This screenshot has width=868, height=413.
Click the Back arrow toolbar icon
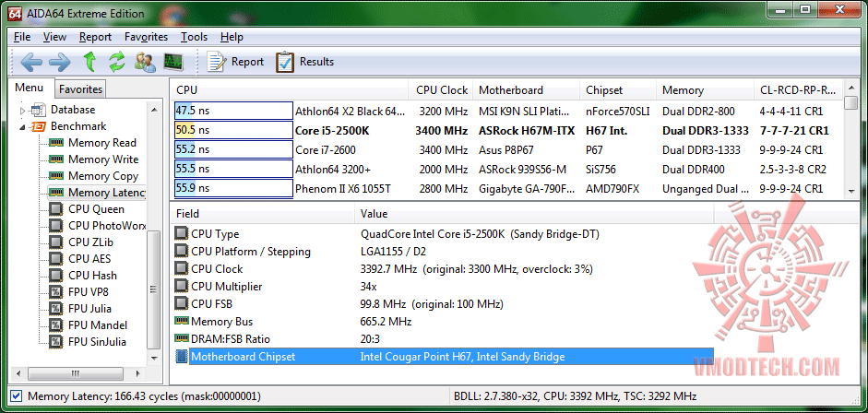31,62
